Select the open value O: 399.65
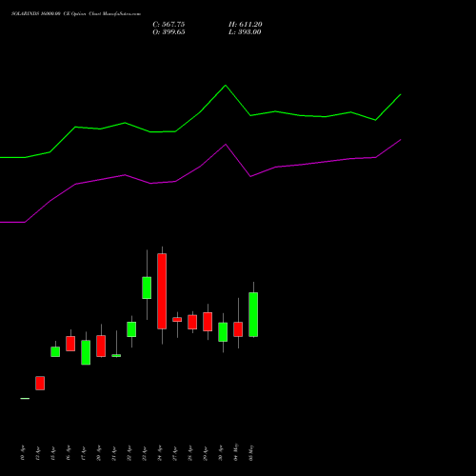Screen dimensions: 476x476 pos(169,32)
